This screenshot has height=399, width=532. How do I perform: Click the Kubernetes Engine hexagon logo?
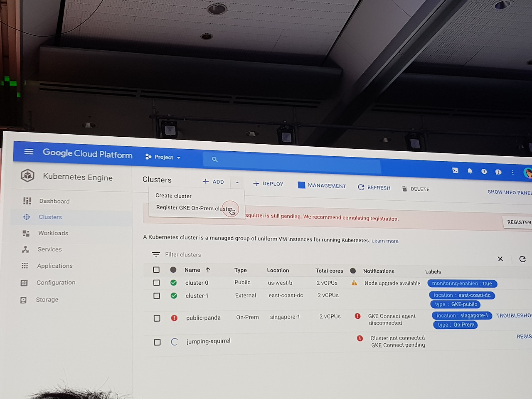(x=28, y=176)
